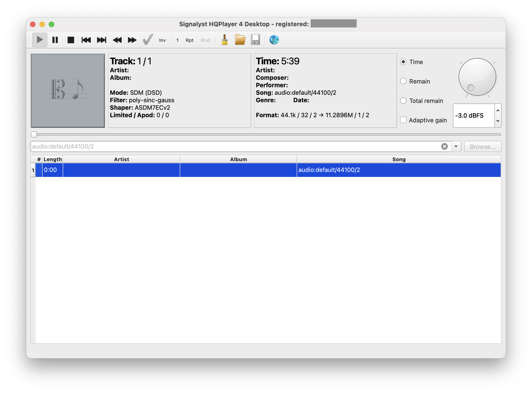The height and width of the screenshot is (393, 532).
Task: Expand the URI history dropdown arrow
Action: click(456, 146)
